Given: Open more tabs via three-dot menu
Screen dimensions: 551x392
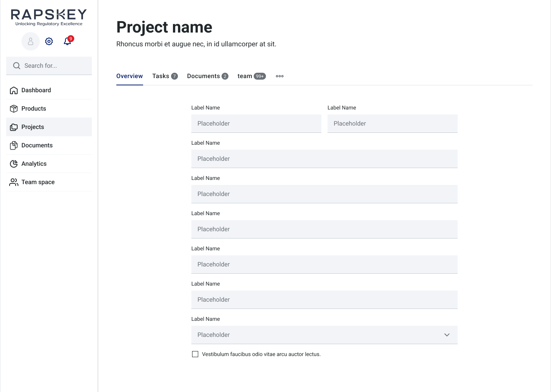Looking at the screenshot, I should point(280,76).
